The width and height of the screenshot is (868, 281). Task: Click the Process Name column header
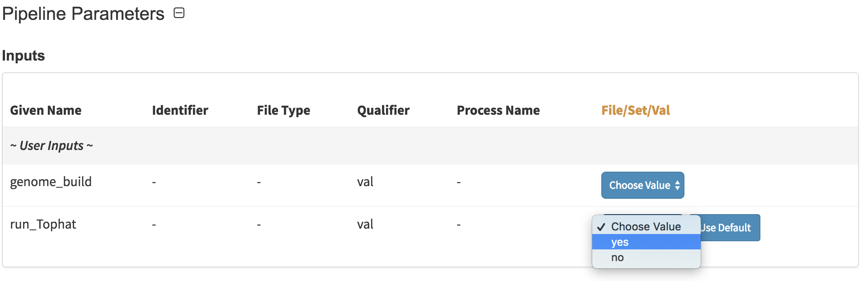(498, 110)
